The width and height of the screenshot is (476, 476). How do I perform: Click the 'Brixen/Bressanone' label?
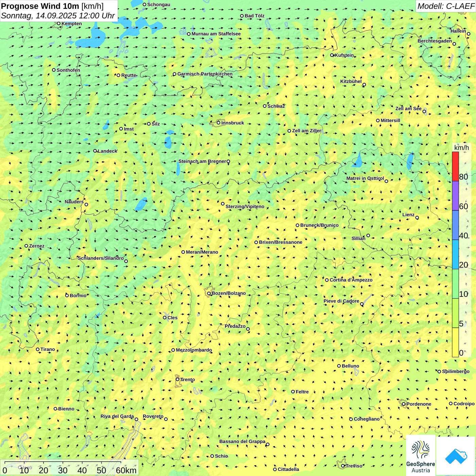coord(280,242)
